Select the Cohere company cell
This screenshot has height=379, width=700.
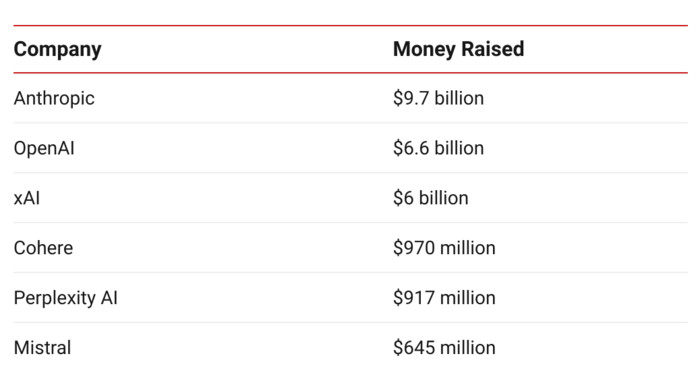tap(43, 248)
